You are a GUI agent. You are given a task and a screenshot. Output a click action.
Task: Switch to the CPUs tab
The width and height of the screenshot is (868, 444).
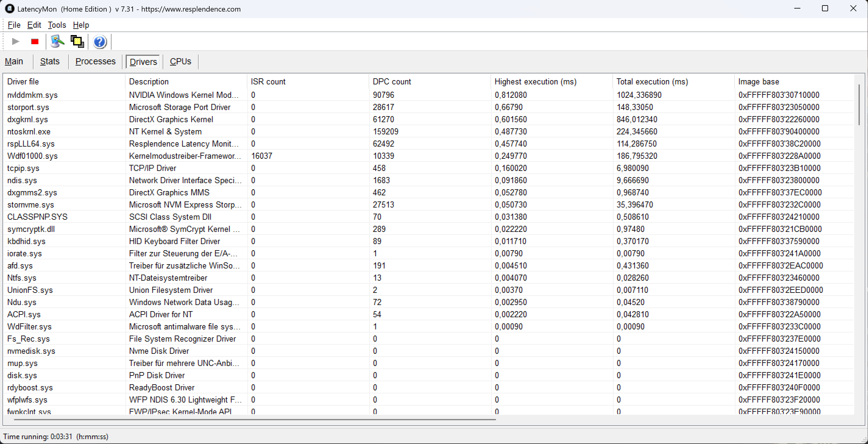[x=180, y=61]
